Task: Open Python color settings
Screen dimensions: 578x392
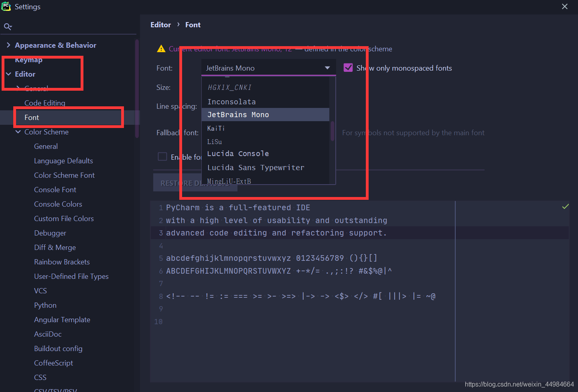Action: (x=45, y=305)
